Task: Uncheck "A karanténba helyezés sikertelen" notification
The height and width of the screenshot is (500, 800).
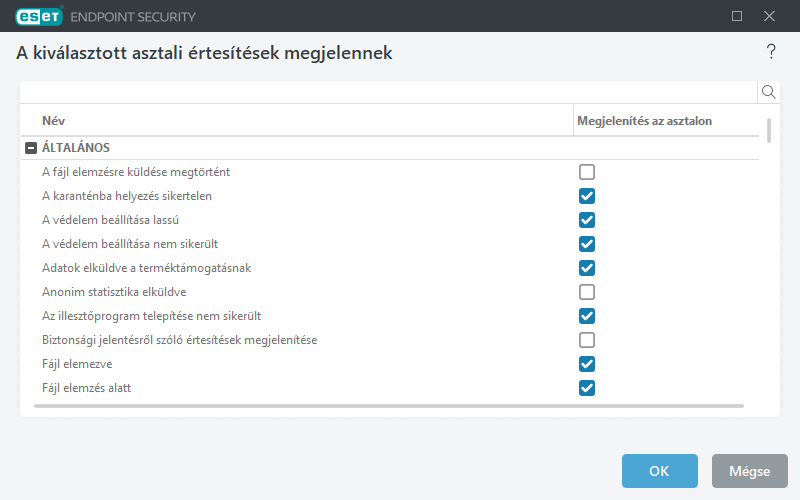Action: [x=587, y=196]
